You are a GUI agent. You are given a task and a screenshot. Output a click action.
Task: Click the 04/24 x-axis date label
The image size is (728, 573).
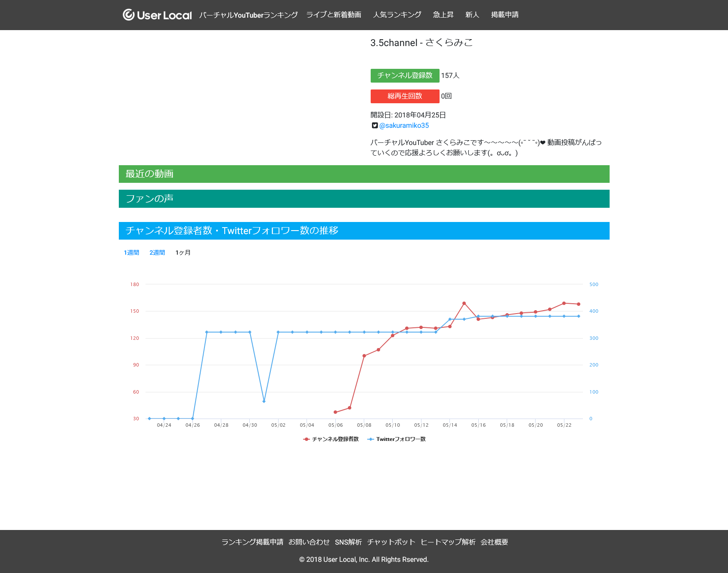click(164, 425)
